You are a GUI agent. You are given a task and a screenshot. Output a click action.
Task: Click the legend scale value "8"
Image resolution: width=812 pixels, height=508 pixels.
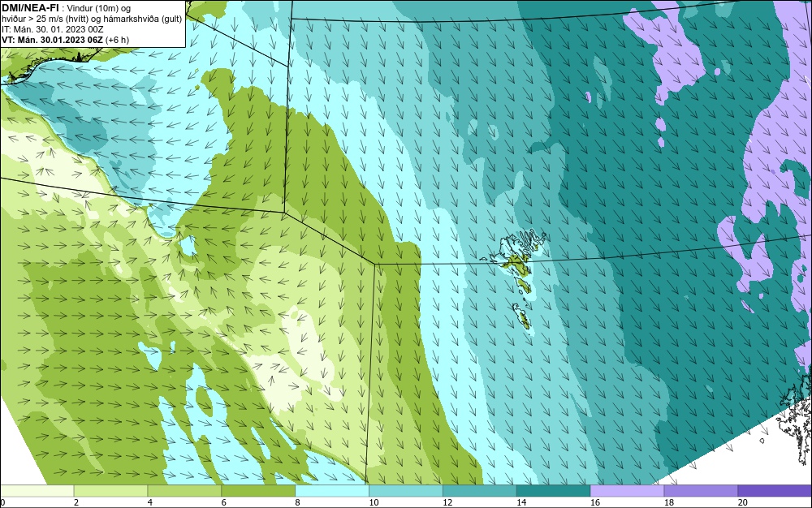[298, 502]
